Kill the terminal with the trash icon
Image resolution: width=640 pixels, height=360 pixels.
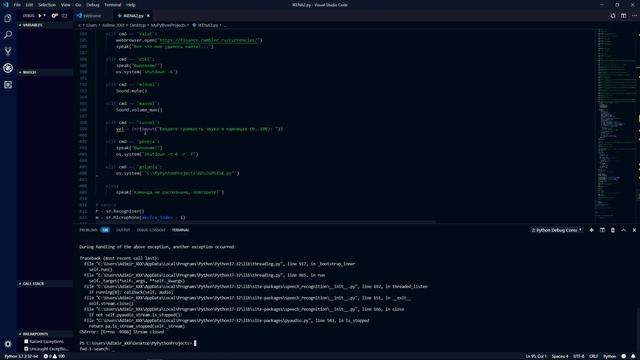613,230
